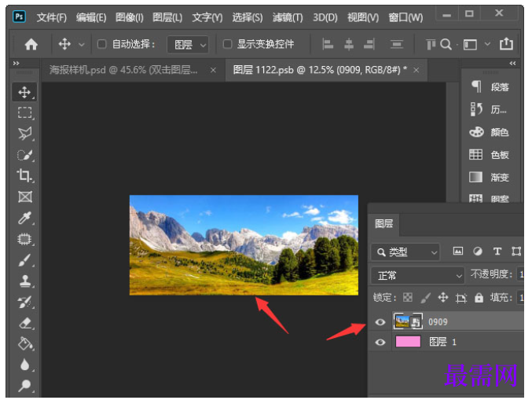Select the Clone Stamp tool
Screen dimensions: 532x400
(x=25, y=281)
